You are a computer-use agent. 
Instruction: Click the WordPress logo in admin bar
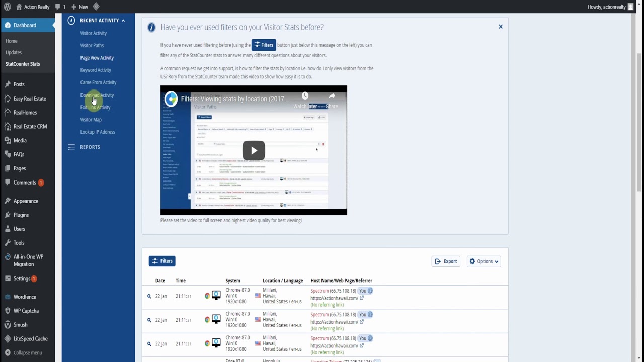coord(7,7)
